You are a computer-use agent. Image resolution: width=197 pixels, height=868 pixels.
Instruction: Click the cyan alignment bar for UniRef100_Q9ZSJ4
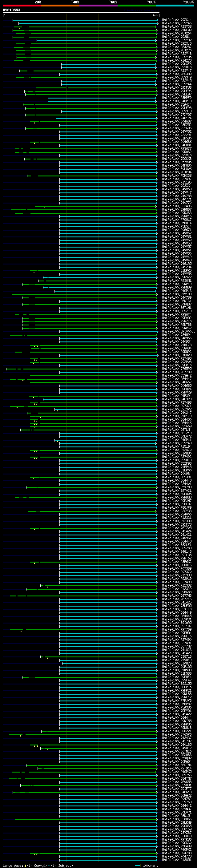[x=85, y=20]
